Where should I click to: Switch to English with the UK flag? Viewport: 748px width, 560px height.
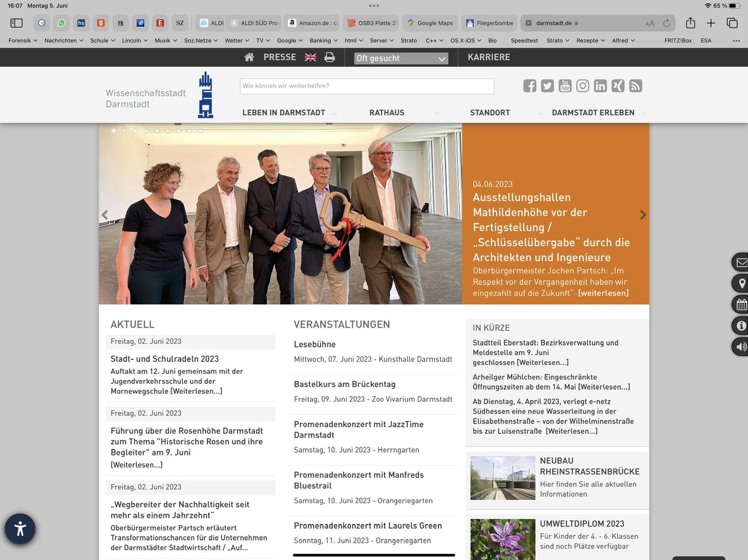(310, 57)
